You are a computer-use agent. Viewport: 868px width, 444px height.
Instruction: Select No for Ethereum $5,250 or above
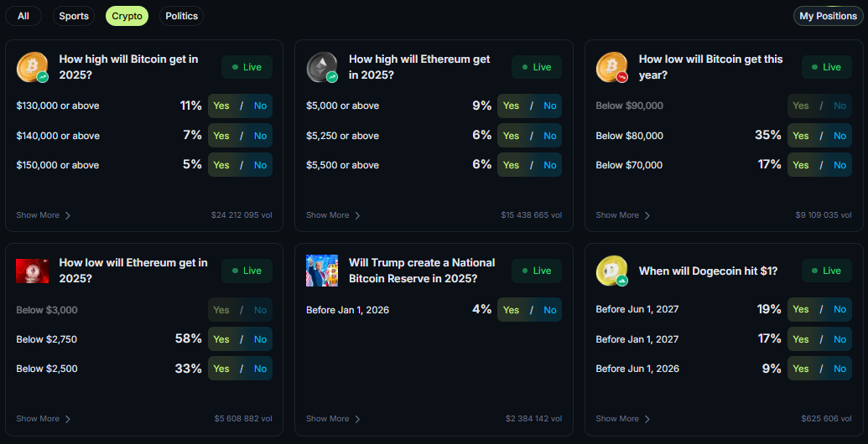549,136
